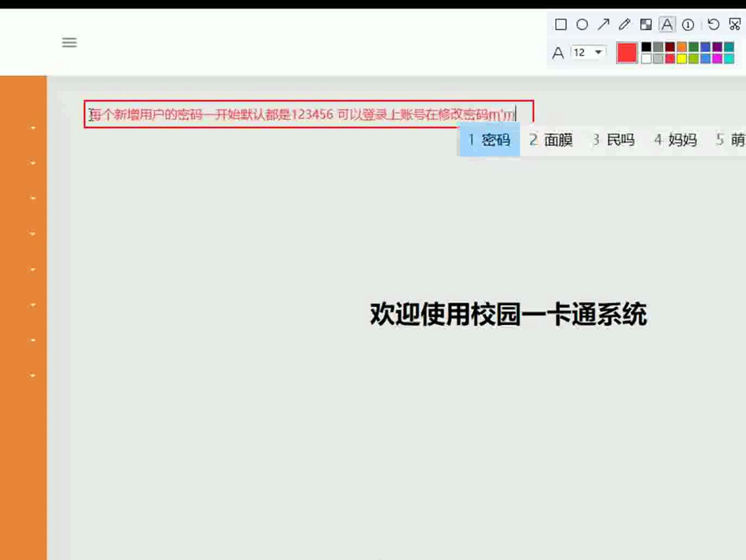Expand the topmost orange sidebar menu arrow
Viewport: 746px width, 560px height.
click(33, 128)
